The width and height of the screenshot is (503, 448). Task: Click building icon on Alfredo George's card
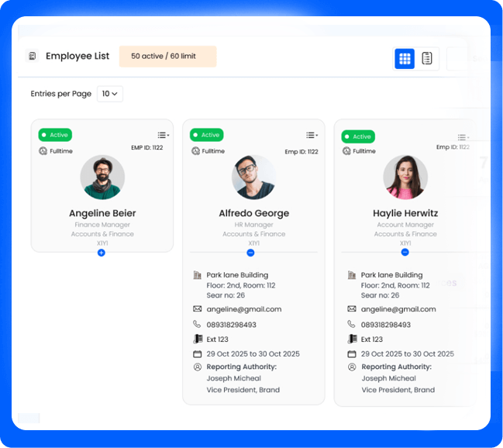pyautogui.click(x=197, y=275)
